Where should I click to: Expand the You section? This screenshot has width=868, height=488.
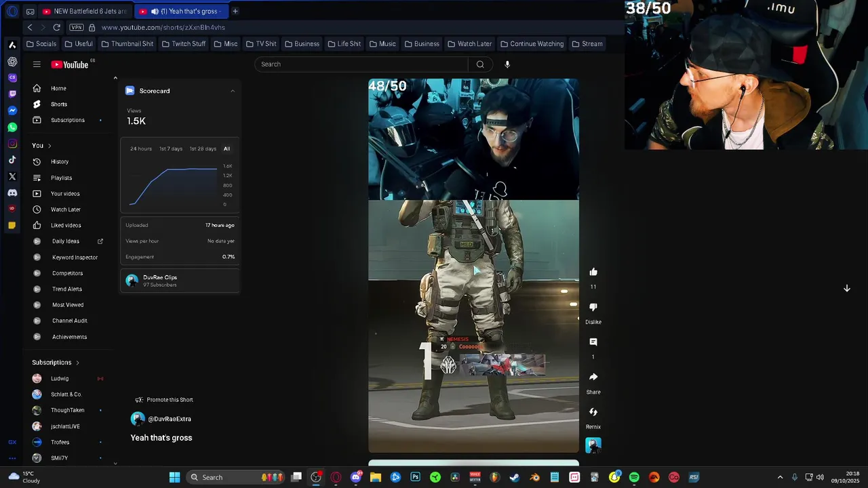click(41, 146)
